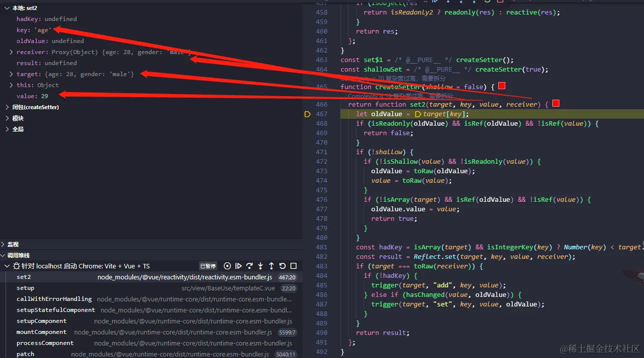Select the processComponent stack frame
This screenshot has width=644, height=358.
151,343
